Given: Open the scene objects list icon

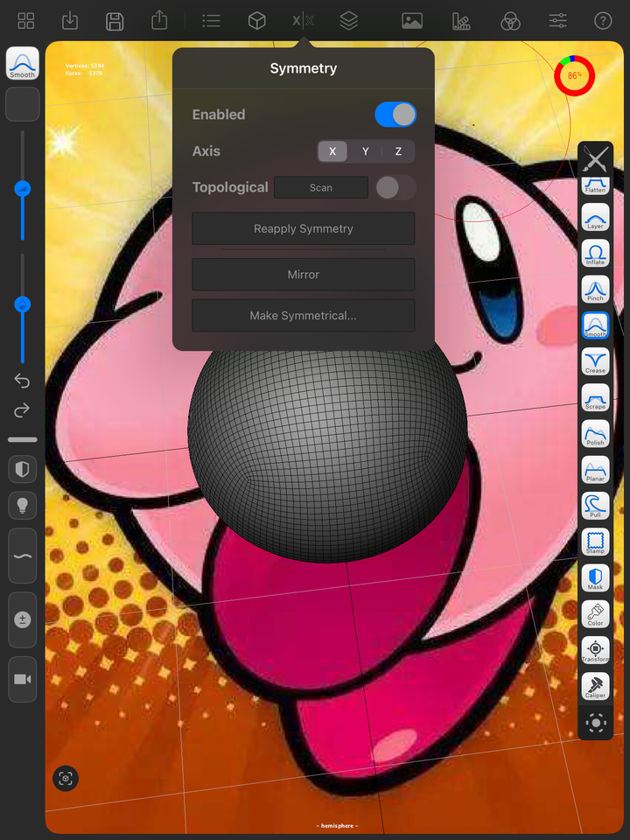Looking at the screenshot, I should 211,21.
